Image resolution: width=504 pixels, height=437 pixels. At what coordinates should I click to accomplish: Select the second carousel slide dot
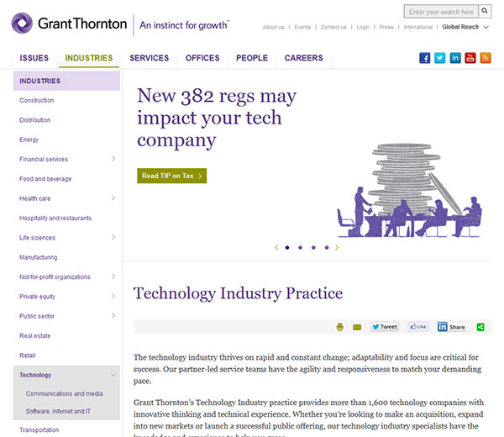pos(300,248)
